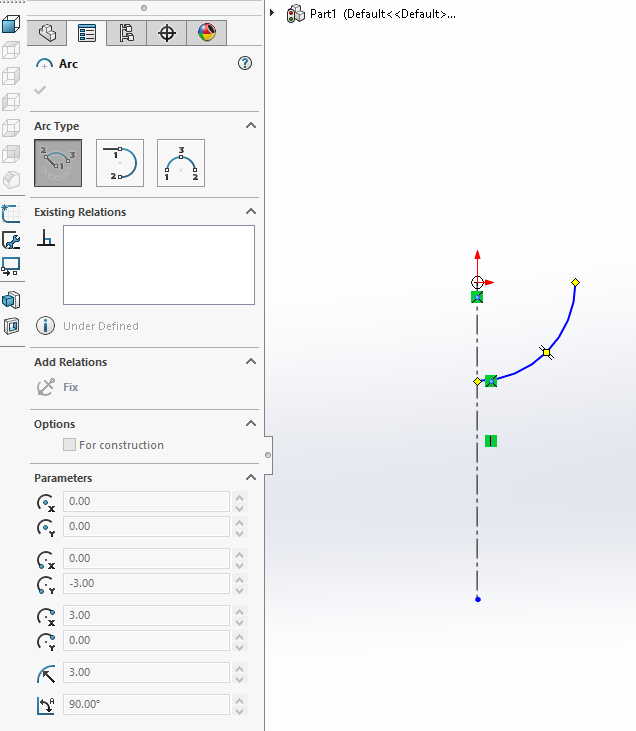The height and width of the screenshot is (731, 636).
Task: Collapse the Parameters section
Action: [251, 477]
